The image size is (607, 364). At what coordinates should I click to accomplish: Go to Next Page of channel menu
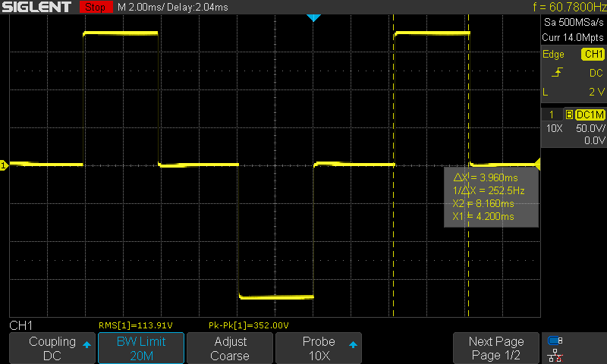[x=495, y=348]
